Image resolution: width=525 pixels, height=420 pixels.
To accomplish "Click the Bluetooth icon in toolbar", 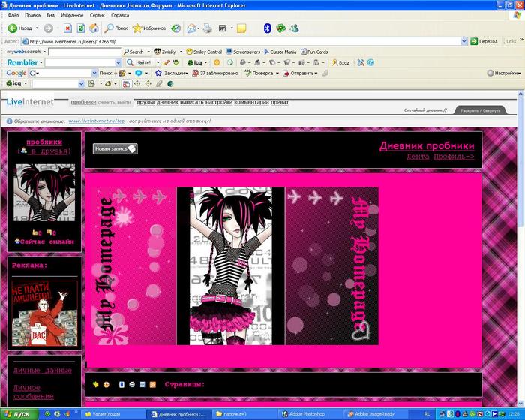I will 267,28.
